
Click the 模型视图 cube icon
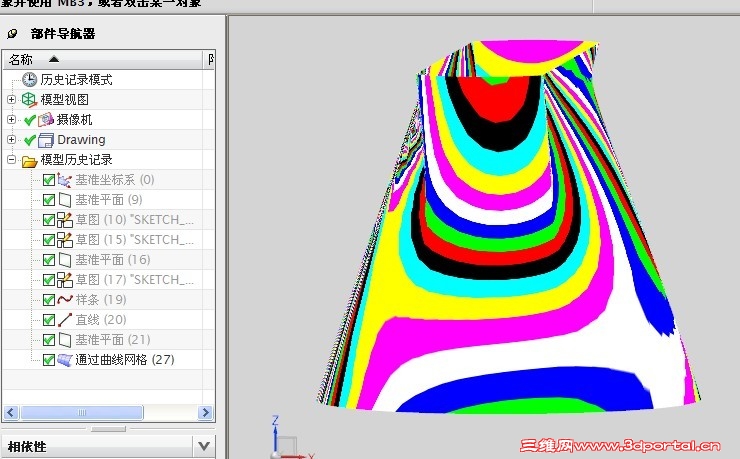(x=29, y=100)
